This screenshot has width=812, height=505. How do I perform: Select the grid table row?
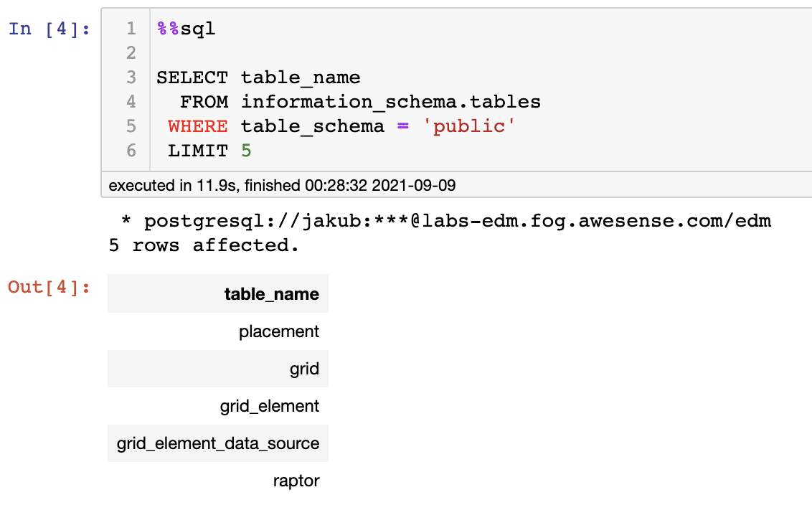218,369
